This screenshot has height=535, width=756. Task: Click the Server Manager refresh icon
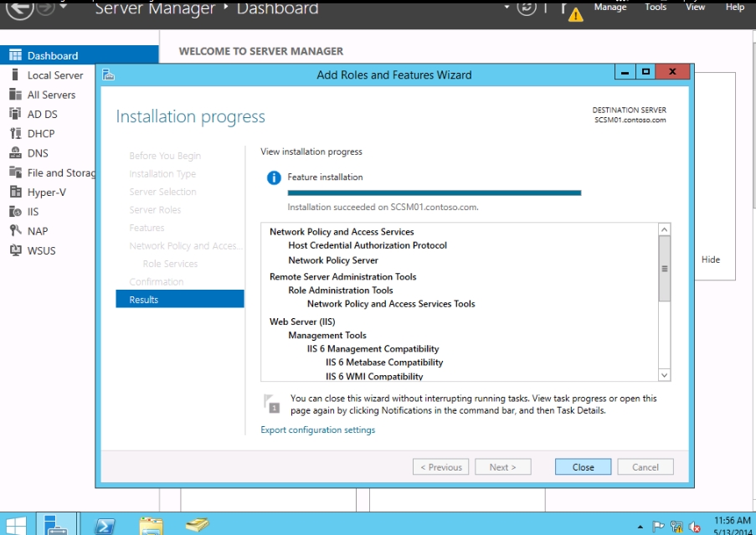(x=527, y=8)
